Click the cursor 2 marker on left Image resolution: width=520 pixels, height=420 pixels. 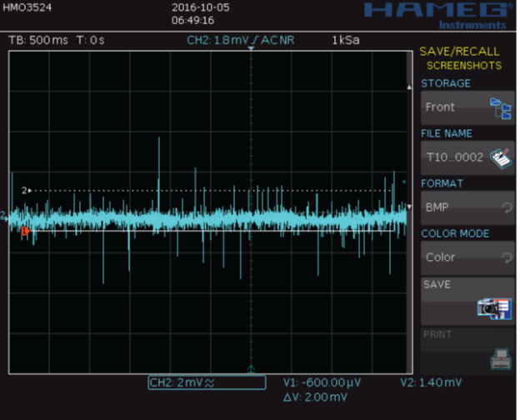click(x=26, y=191)
